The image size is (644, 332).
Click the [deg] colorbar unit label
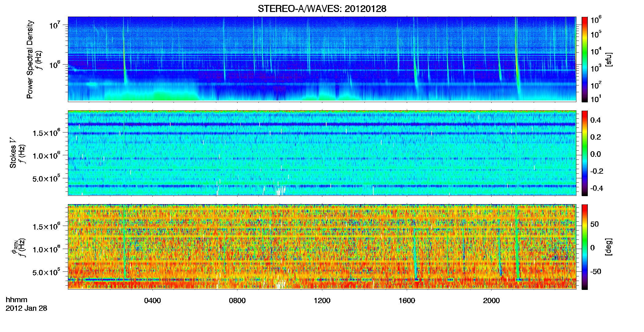coord(609,247)
